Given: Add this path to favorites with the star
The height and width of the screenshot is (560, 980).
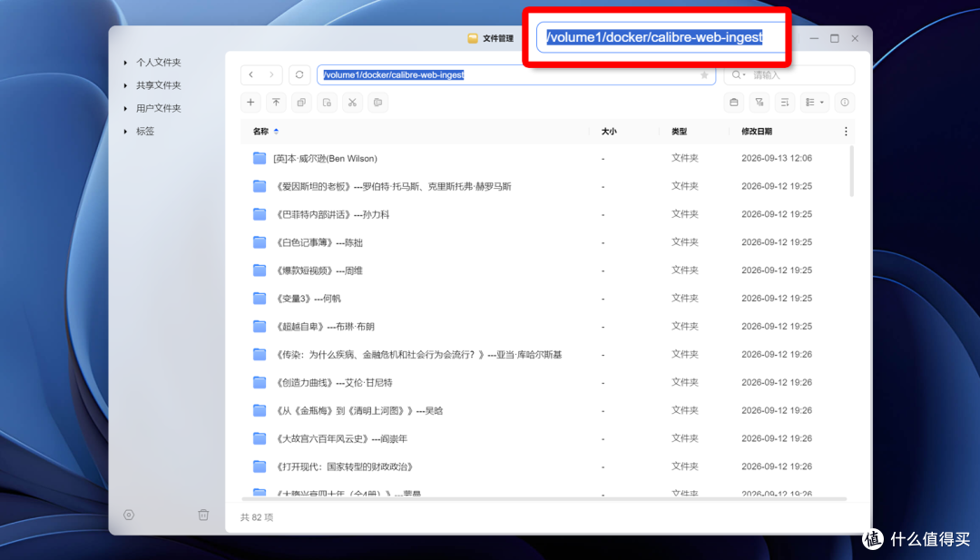Looking at the screenshot, I should click(x=704, y=75).
